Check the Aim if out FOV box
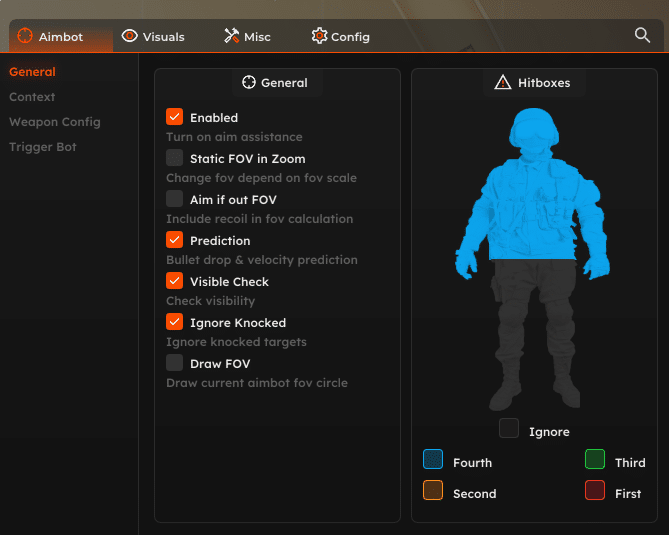This screenshot has width=669, height=535. [175, 199]
